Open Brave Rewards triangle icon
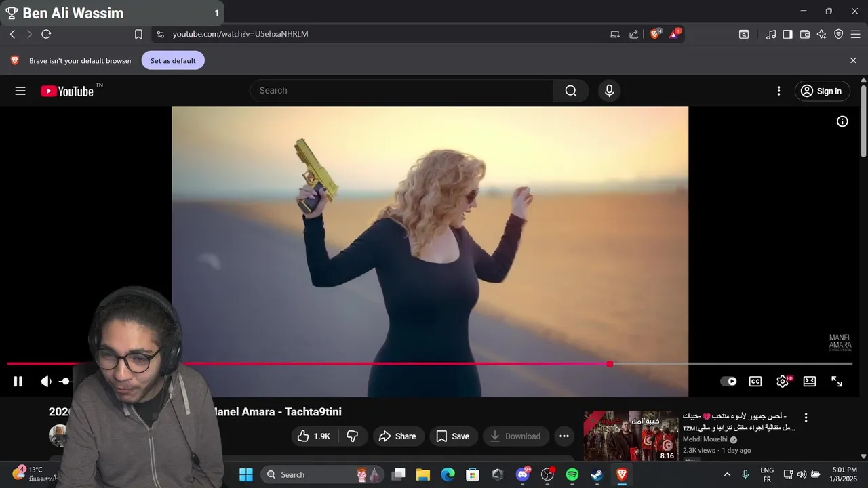The width and height of the screenshot is (868, 488). 675,34
